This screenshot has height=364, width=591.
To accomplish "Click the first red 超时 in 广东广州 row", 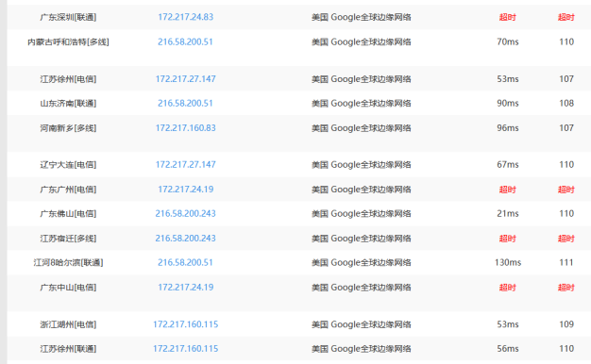I will pyautogui.click(x=508, y=190).
